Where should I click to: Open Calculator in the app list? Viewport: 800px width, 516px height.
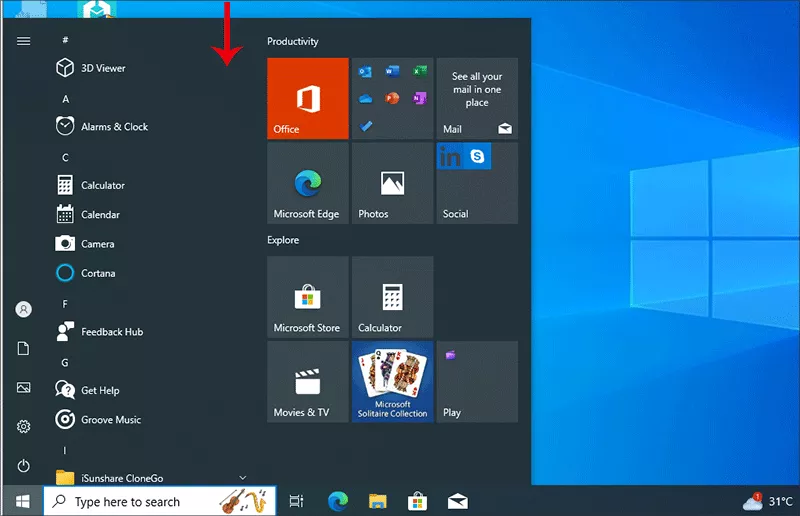90,185
